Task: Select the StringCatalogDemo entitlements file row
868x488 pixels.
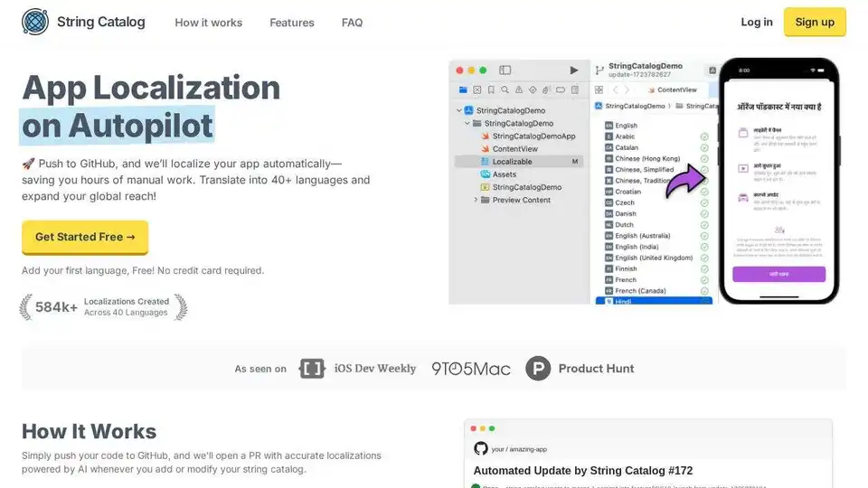Action: coord(521,187)
